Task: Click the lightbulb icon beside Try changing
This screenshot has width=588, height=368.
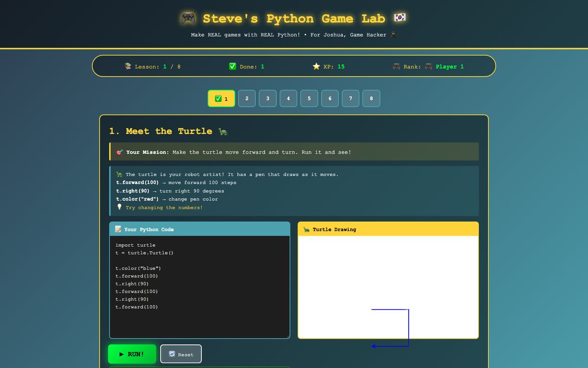Action: coord(119,207)
